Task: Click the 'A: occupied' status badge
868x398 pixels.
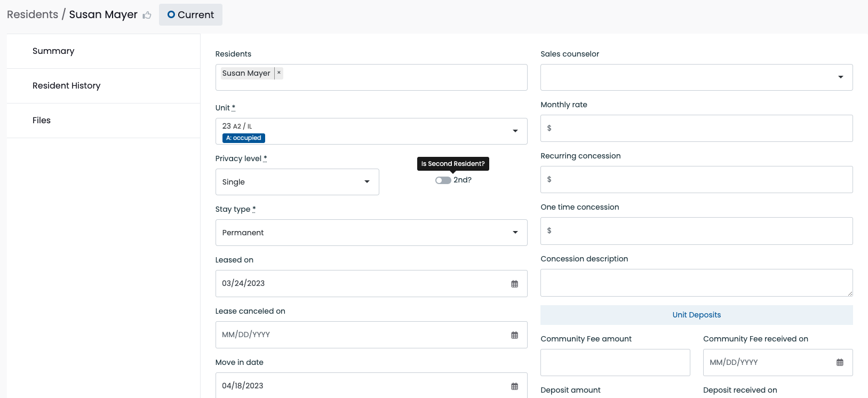Action: tap(244, 138)
